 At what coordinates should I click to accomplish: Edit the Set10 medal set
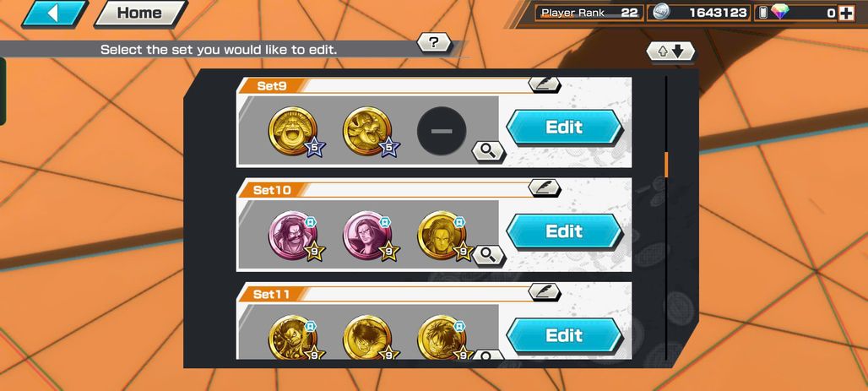point(564,231)
